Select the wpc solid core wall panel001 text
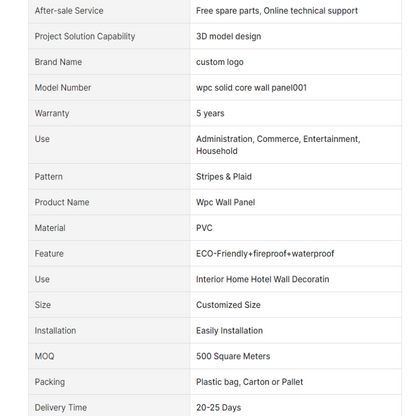The image size is (416, 416). pyautogui.click(x=251, y=88)
